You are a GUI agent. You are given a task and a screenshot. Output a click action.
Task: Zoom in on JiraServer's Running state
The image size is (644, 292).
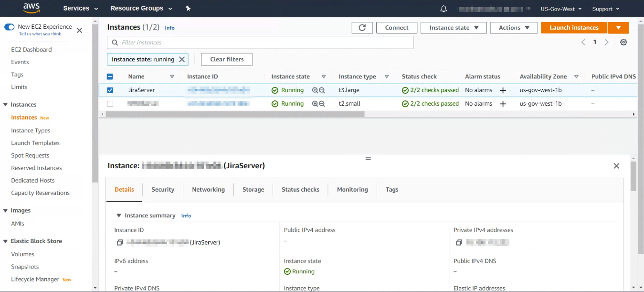[315, 90]
